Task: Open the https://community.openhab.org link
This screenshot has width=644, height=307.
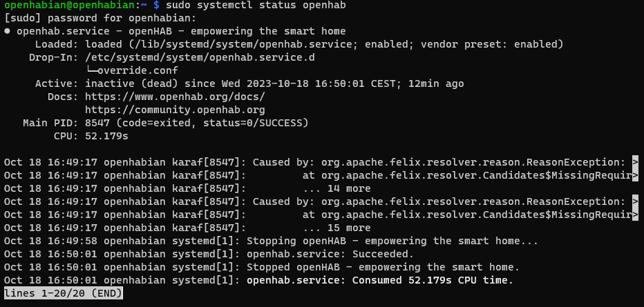Action: pyautogui.click(x=175, y=110)
